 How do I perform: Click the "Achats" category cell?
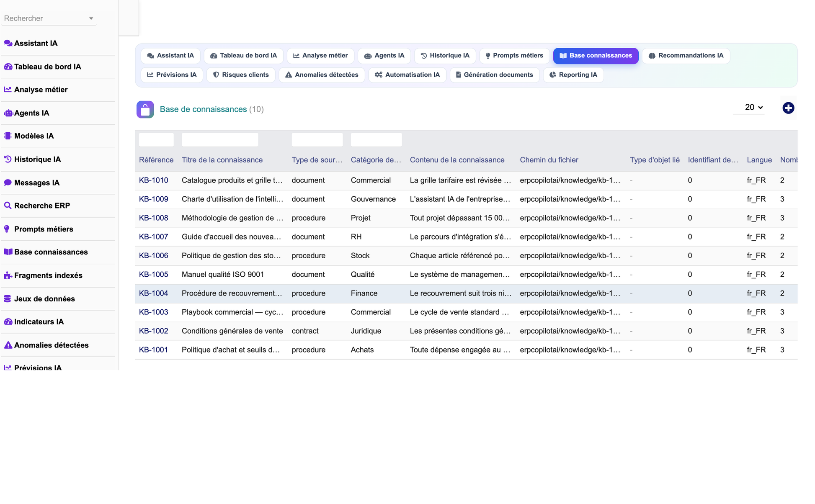click(362, 350)
